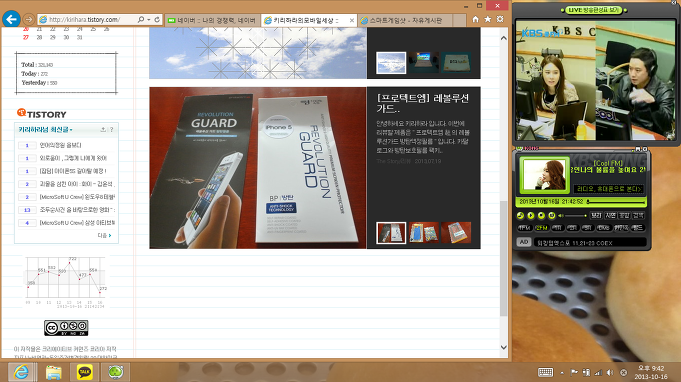Image resolution: width=681 pixels, height=382 pixels.
Task: Click the browser forward arrow button
Action: [29, 20]
